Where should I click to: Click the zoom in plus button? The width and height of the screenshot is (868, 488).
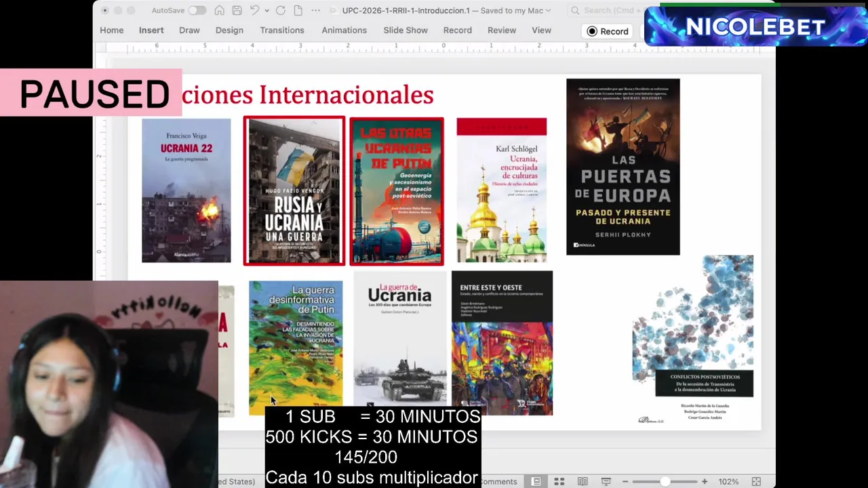pyautogui.click(x=705, y=481)
